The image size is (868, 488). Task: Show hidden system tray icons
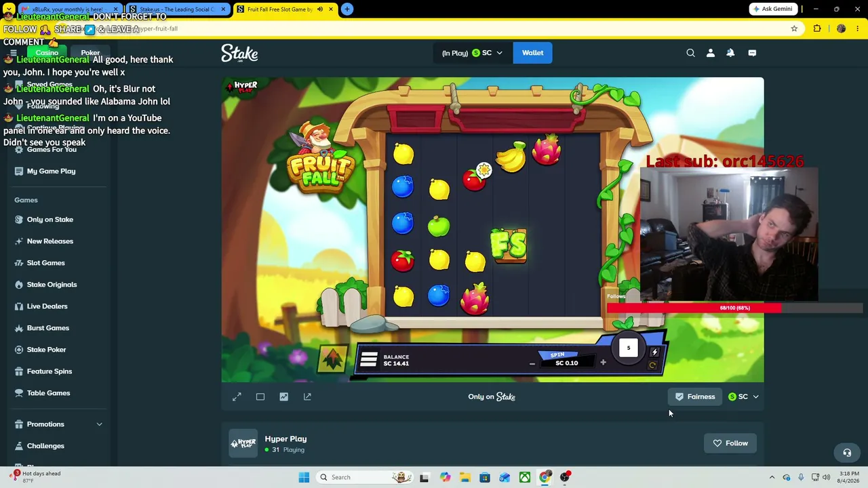(772, 477)
